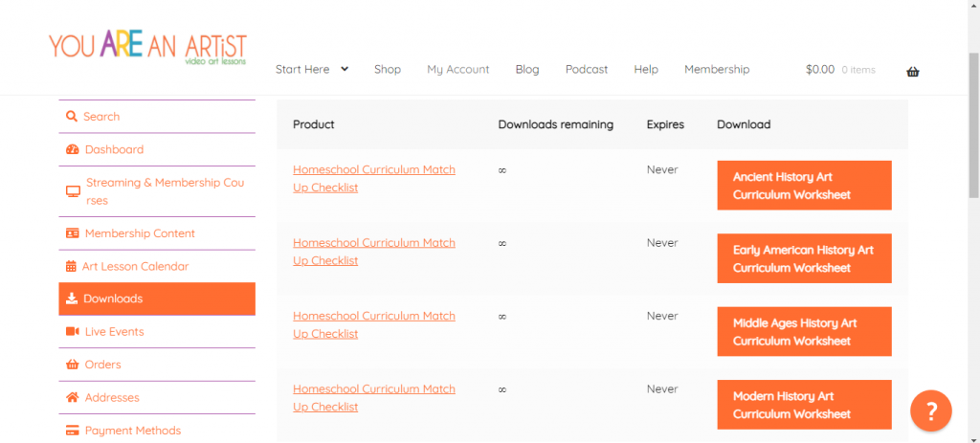Open the Dashboard gauge icon

click(x=73, y=149)
